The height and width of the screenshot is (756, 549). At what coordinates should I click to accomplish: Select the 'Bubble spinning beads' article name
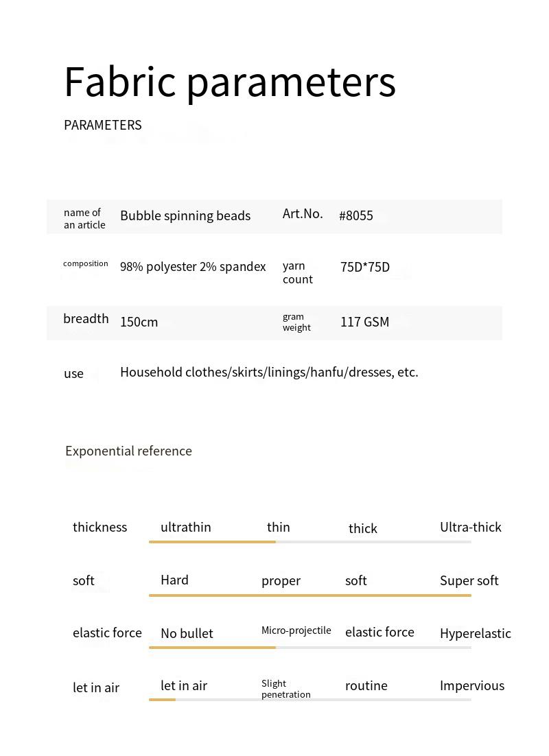pos(185,215)
